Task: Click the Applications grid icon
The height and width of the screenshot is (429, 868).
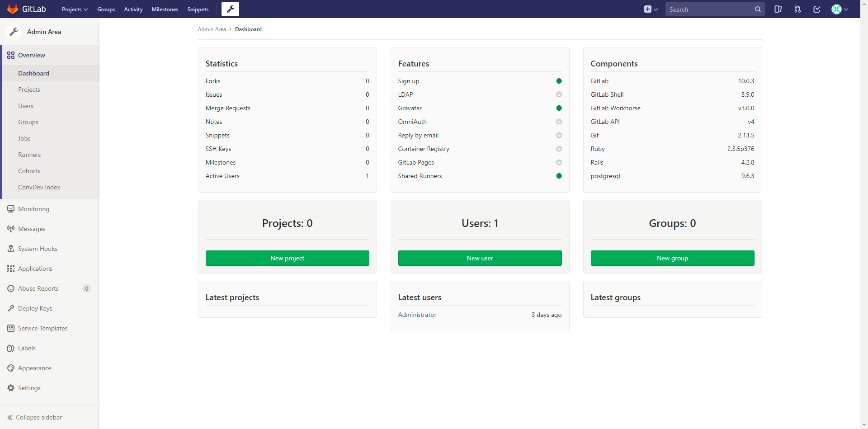Action: tap(11, 269)
